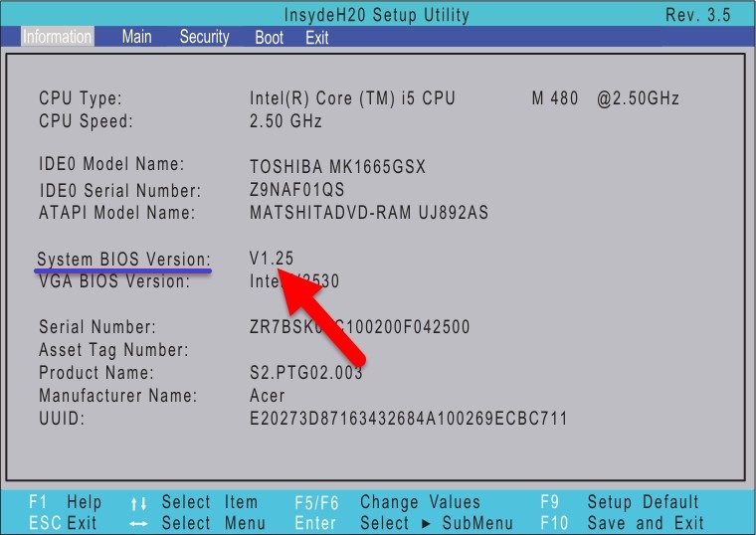This screenshot has height=535, width=756.
Task: Switch to the Main tab
Action: pos(136,37)
